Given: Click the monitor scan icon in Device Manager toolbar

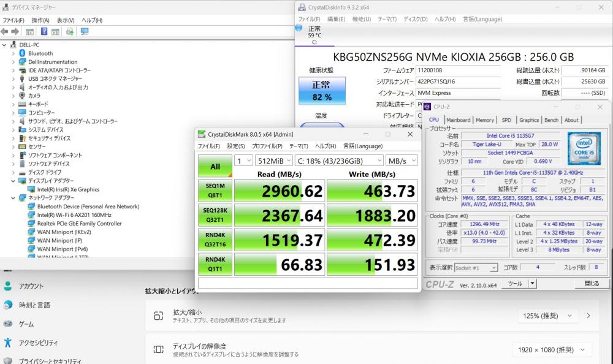Looking at the screenshot, I should 85,32.
